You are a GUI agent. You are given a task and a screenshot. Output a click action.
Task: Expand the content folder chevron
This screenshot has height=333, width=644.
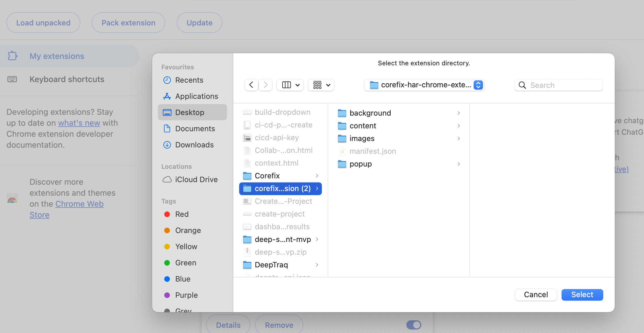459,126
